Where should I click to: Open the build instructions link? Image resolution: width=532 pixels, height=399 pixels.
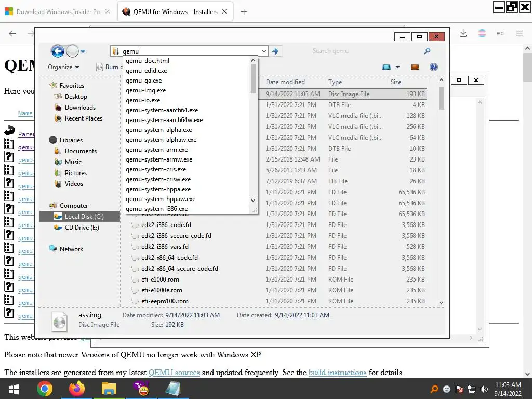(337, 373)
